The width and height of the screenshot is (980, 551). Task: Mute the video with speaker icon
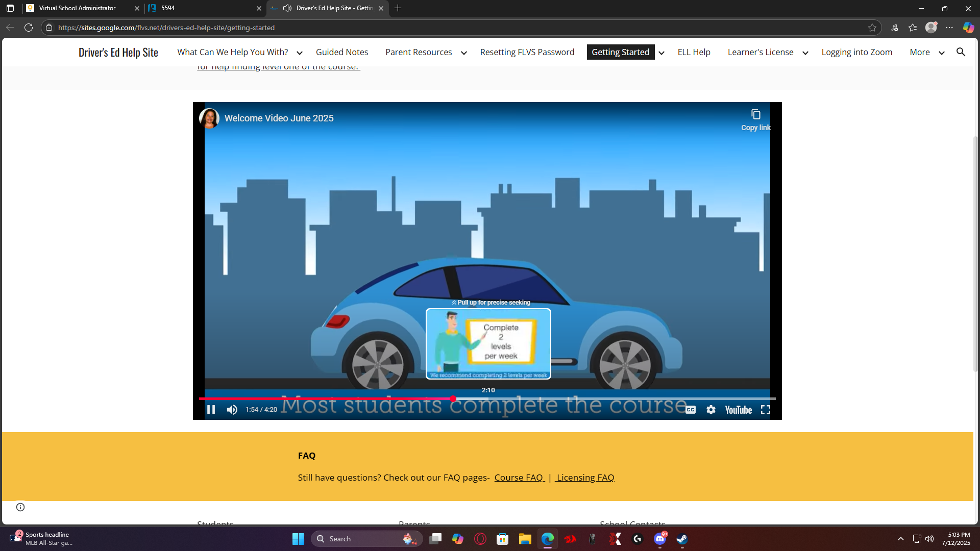[x=232, y=410]
